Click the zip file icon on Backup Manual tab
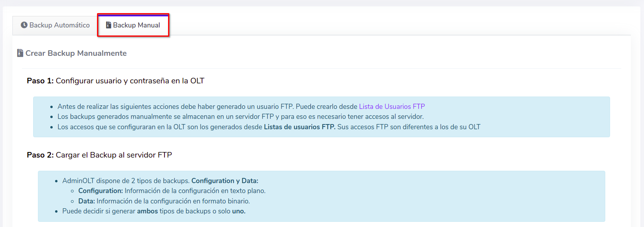The image size is (644, 227). pos(108,25)
